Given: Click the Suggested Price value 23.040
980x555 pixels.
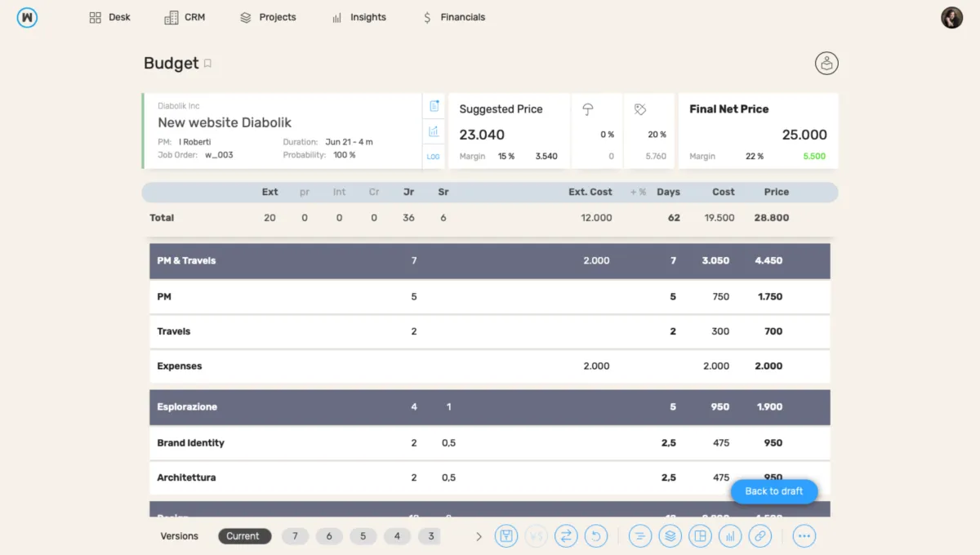Looking at the screenshot, I should pyautogui.click(x=482, y=135).
